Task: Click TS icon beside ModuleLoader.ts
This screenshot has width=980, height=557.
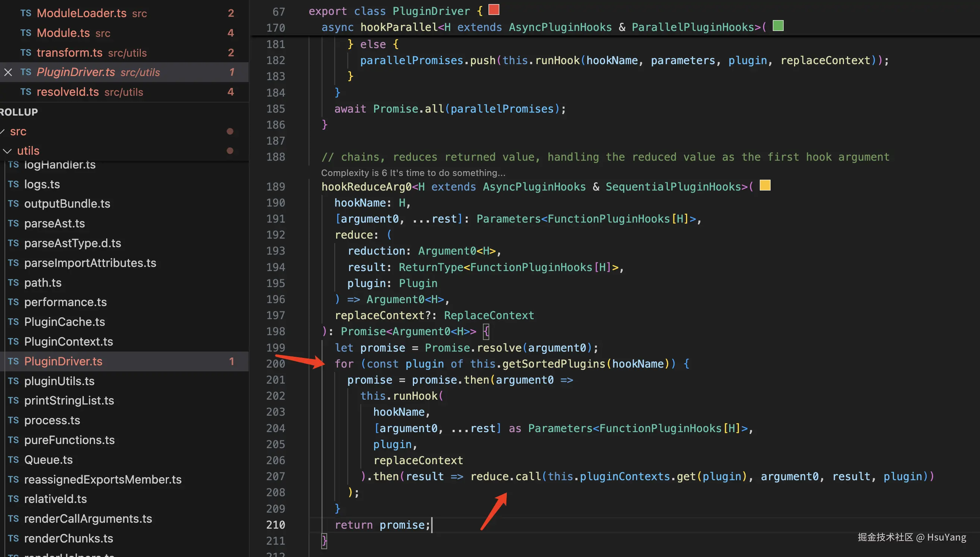Action: coord(26,13)
